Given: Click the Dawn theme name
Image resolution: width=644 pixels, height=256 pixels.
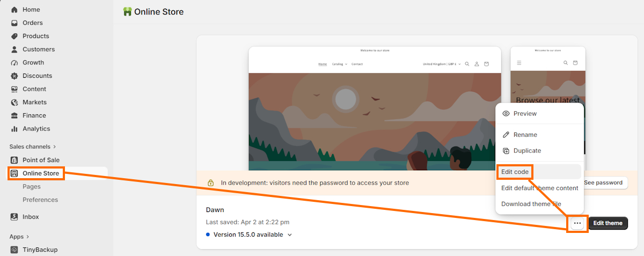Looking at the screenshot, I should point(215,210).
